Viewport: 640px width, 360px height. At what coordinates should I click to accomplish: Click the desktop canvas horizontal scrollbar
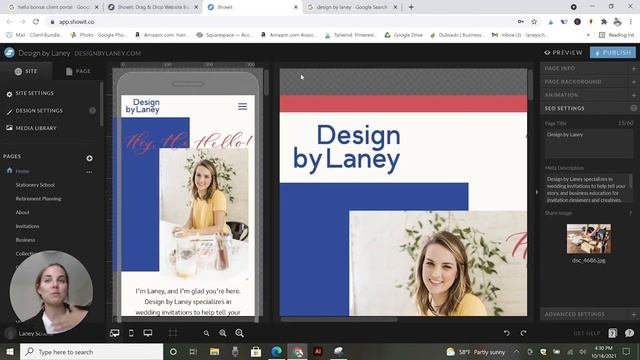[339, 320]
